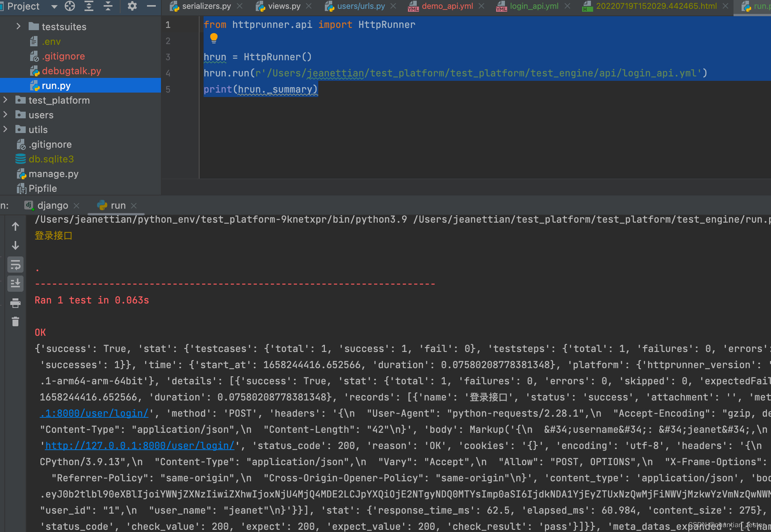Click the yellow lightbulb intention icon

pyautogui.click(x=214, y=38)
